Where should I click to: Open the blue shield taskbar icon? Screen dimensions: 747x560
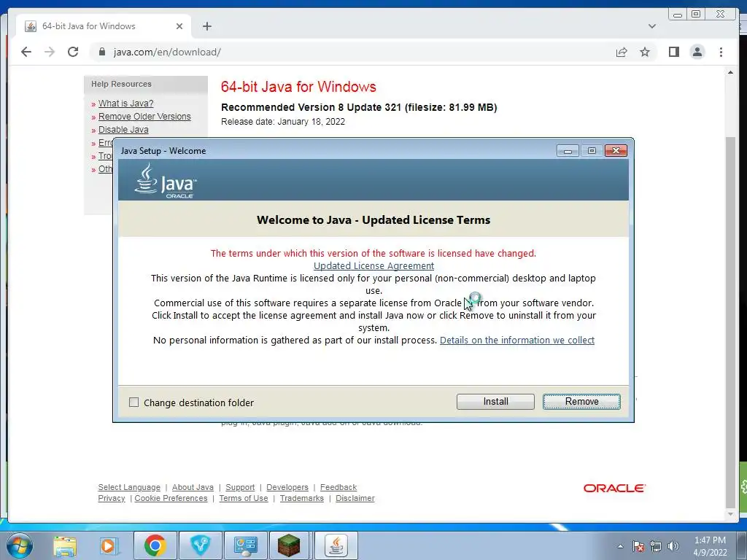pos(200,545)
